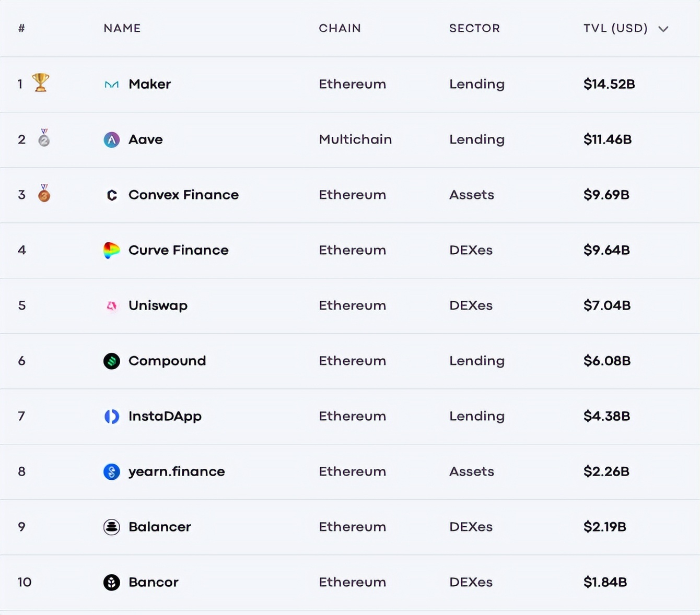The width and height of the screenshot is (700, 615).
Task: Select the Bancor row's $1.84B value
Action: coord(605,582)
